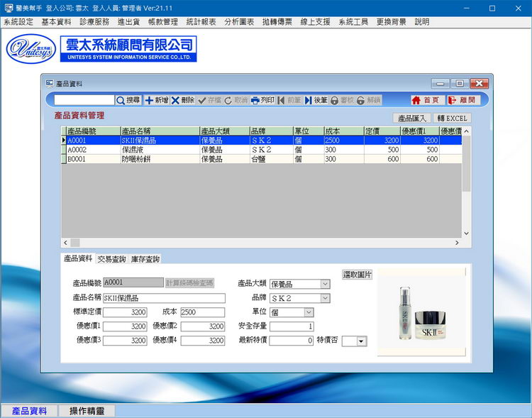Switch to the 庫存查詢 tab
Image resolution: width=532 pixels, height=418 pixels.
[x=145, y=259]
